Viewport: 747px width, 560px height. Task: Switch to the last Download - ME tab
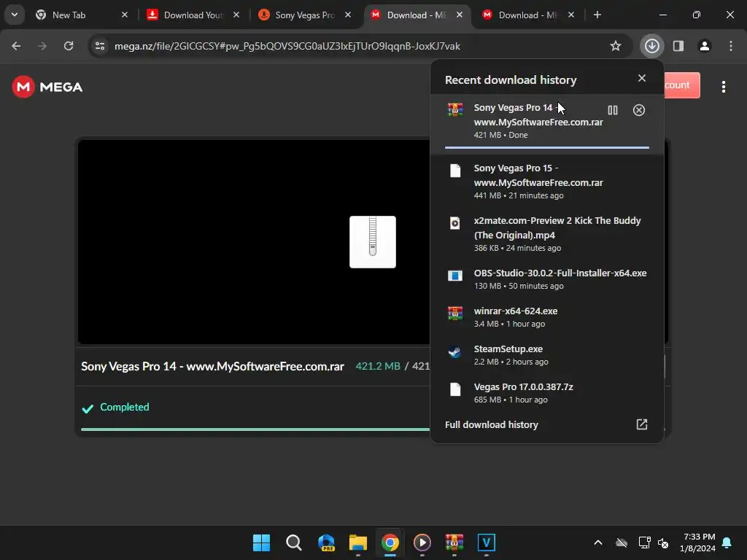pos(527,15)
